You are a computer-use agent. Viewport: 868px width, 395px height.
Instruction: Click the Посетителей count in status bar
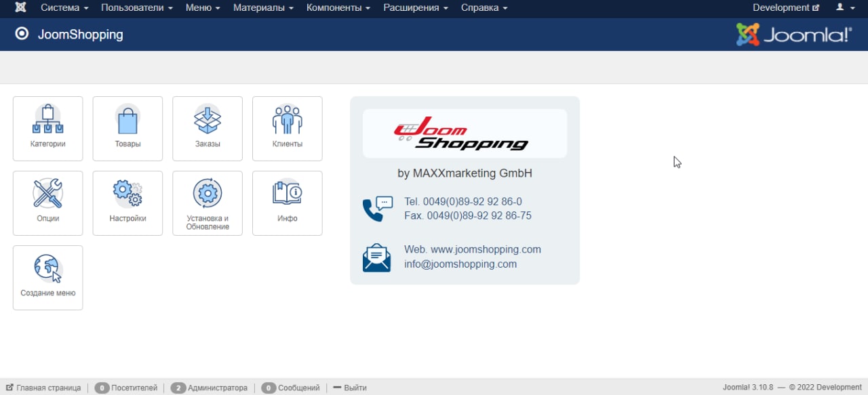point(126,388)
